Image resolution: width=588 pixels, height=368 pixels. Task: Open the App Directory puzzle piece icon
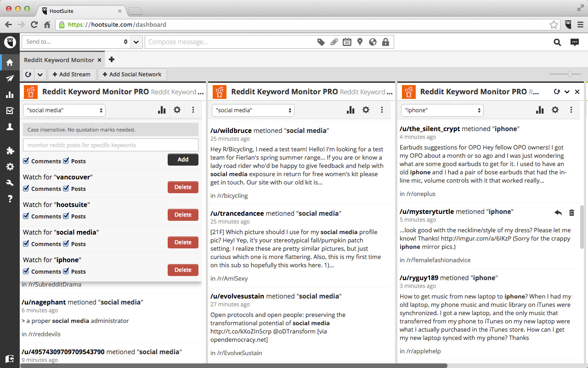point(10,150)
